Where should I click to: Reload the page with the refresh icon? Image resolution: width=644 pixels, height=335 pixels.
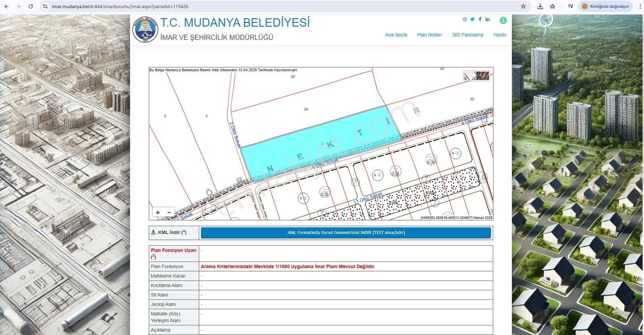(x=31, y=6)
